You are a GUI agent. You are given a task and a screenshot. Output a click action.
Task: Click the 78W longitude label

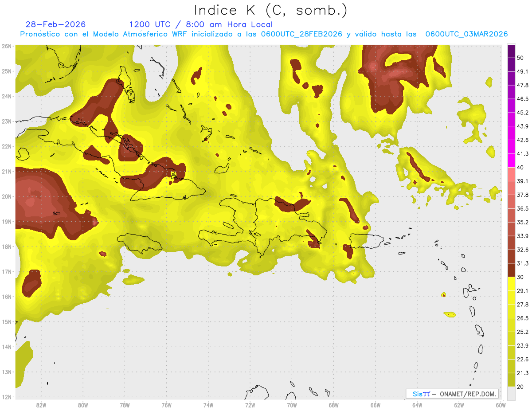coord(125,405)
